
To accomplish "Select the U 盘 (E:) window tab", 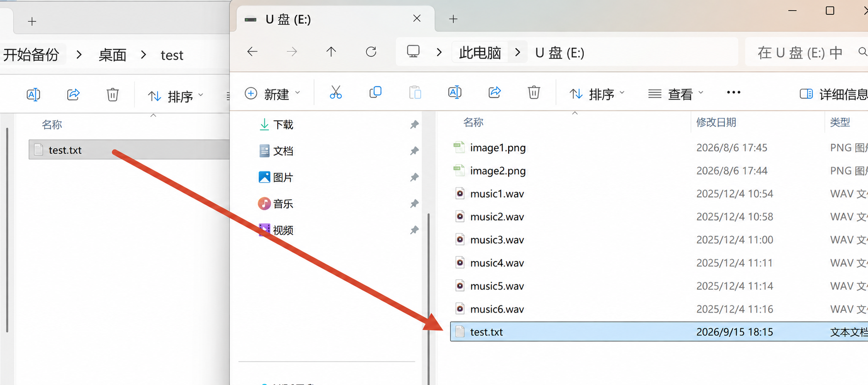I will coord(335,19).
